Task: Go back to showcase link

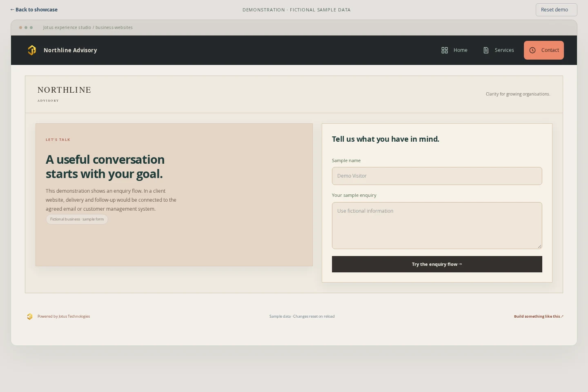Action: coord(34,9)
